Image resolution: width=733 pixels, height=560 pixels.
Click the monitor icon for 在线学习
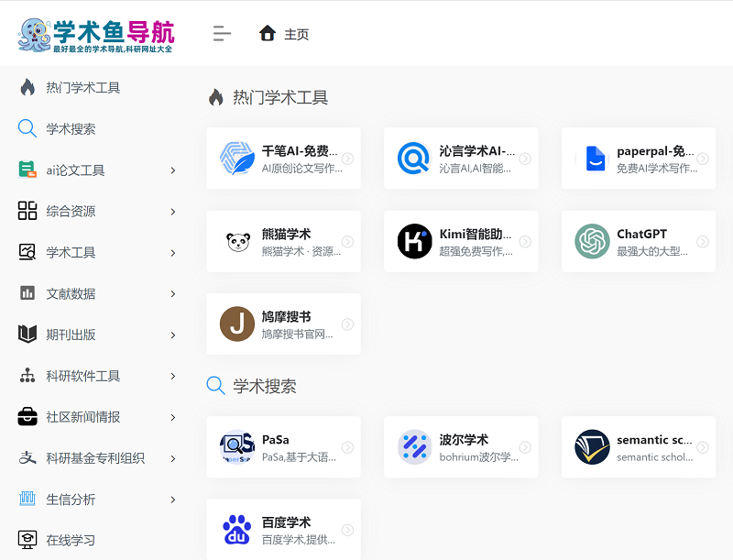[x=27, y=540]
